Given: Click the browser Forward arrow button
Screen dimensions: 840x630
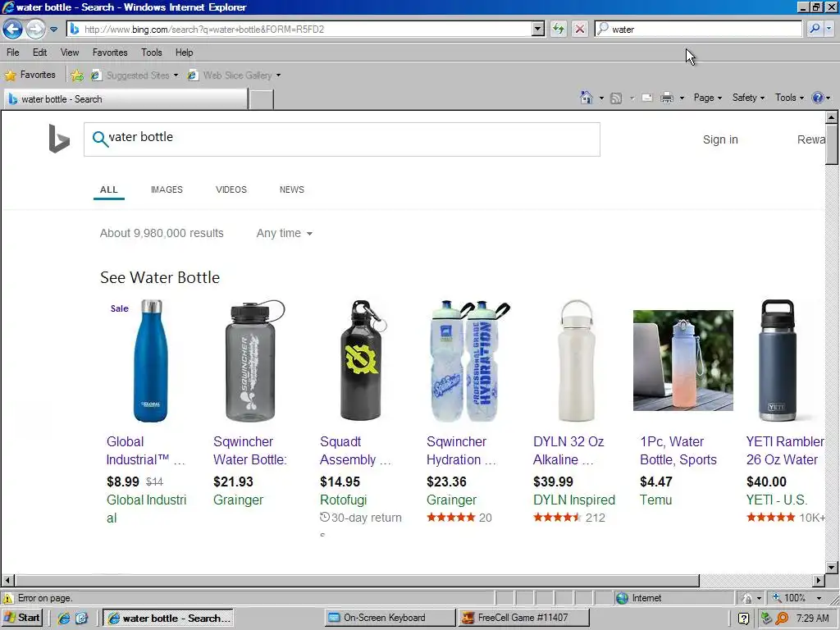Looking at the screenshot, I should pos(35,29).
